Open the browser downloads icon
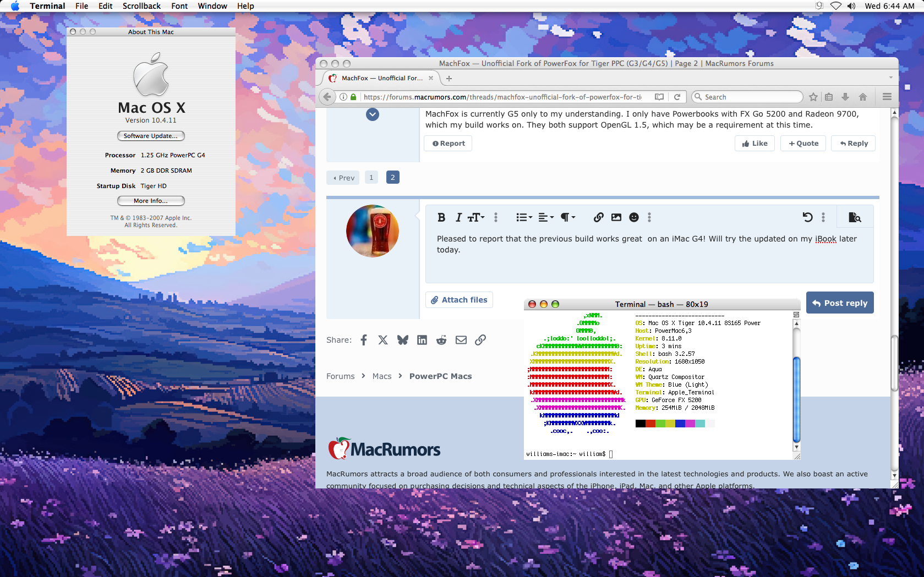Image resolution: width=924 pixels, height=577 pixels. pyautogui.click(x=845, y=97)
